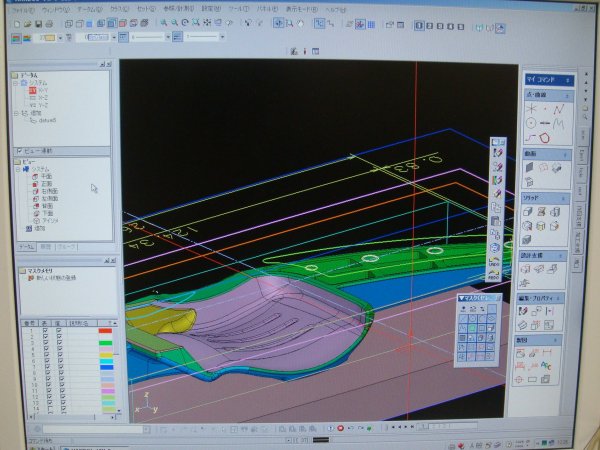Click the first icon in 編集・プロパティ panel
The width and height of the screenshot is (600, 450).
point(523,311)
